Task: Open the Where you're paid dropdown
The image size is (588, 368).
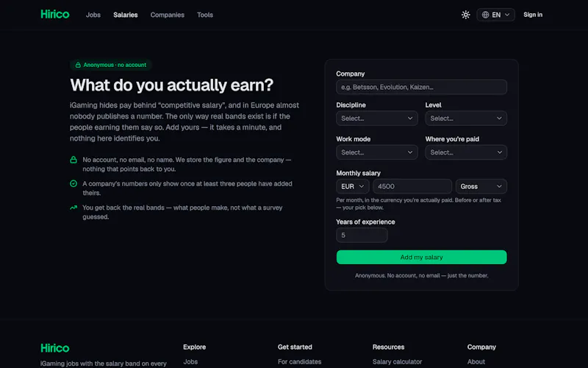Action: click(466, 152)
